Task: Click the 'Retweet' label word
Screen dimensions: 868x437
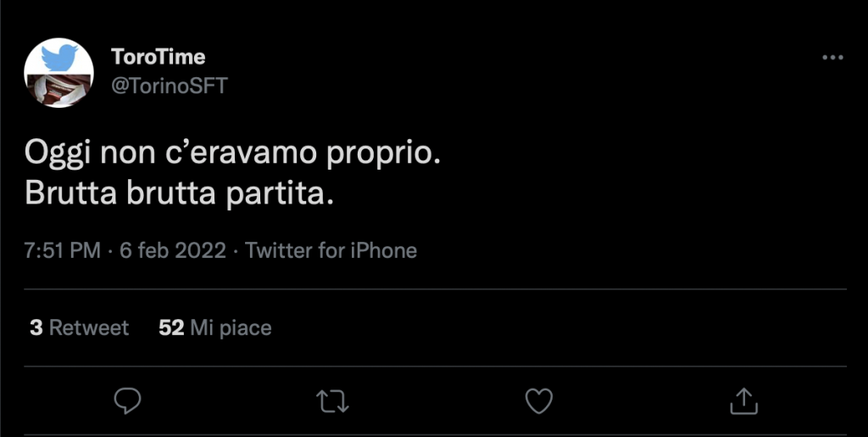Action: coord(89,328)
